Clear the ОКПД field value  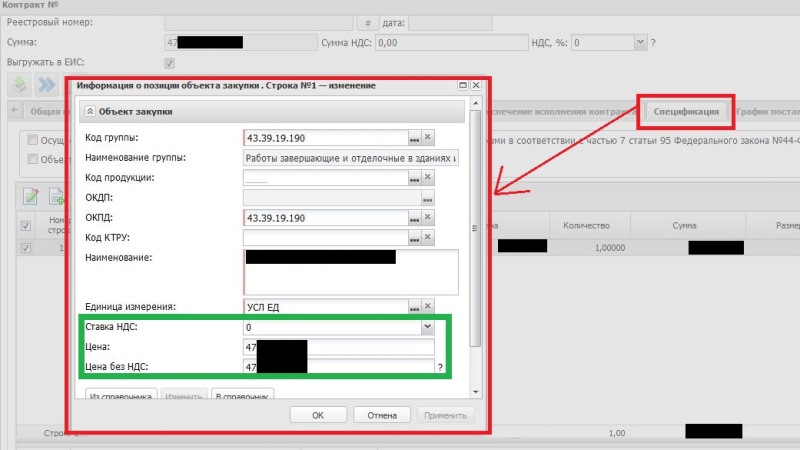(x=428, y=218)
